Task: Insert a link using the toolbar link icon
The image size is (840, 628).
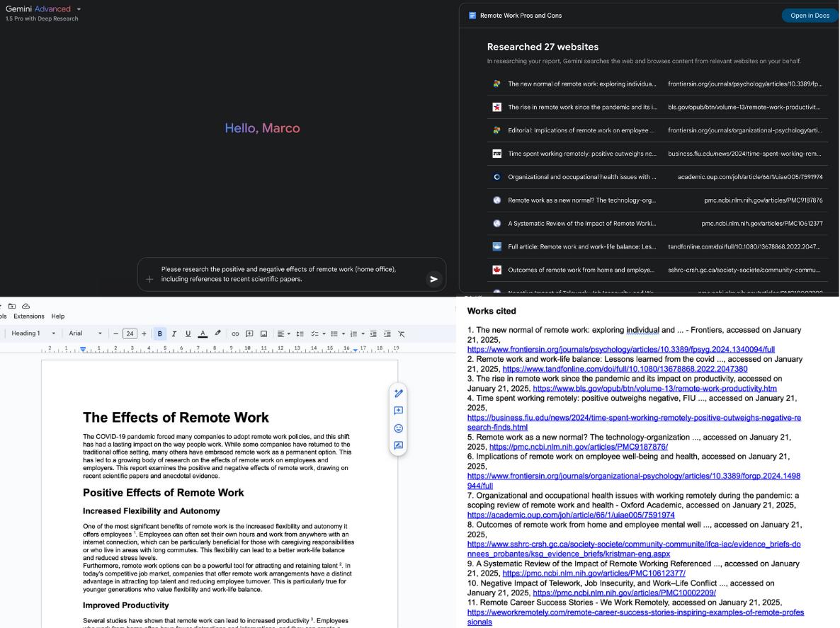Action: tap(235, 333)
